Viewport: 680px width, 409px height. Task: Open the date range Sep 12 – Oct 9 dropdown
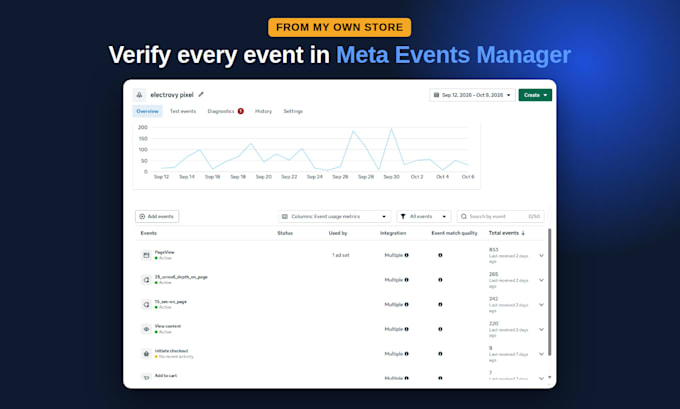point(472,95)
